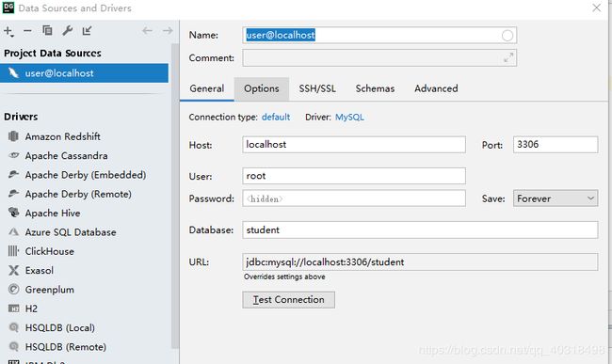
Task: Click the Greenplum driver icon
Action: (13, 289)
